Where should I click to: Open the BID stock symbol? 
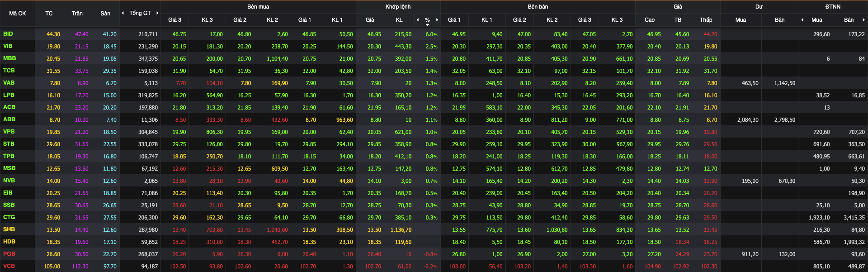point(8,34)
